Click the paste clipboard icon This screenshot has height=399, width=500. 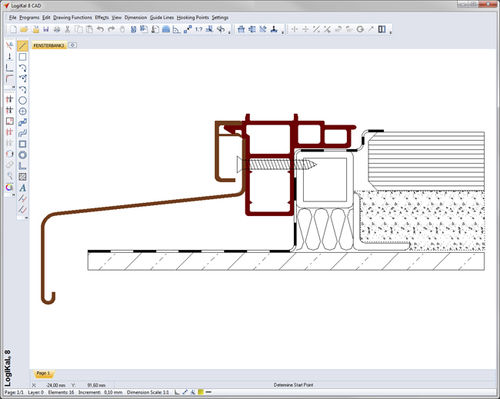[89, 29]
